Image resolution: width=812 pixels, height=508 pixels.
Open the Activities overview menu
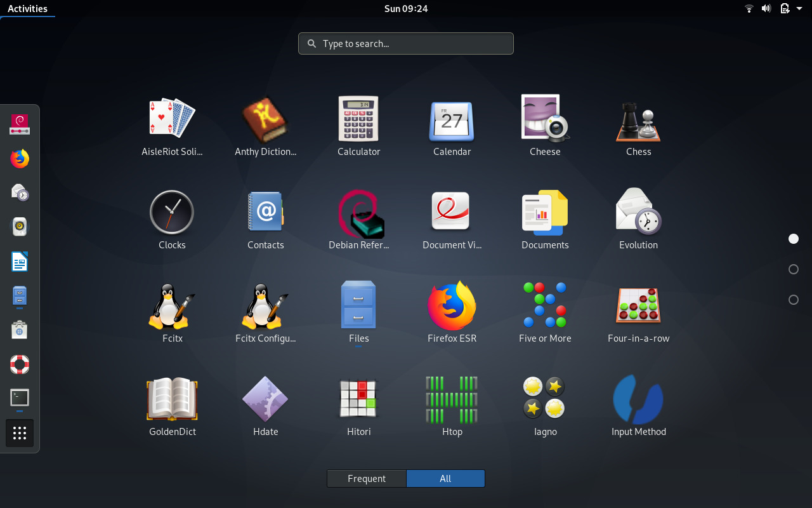pyautogui.click(x=27, y=8)
